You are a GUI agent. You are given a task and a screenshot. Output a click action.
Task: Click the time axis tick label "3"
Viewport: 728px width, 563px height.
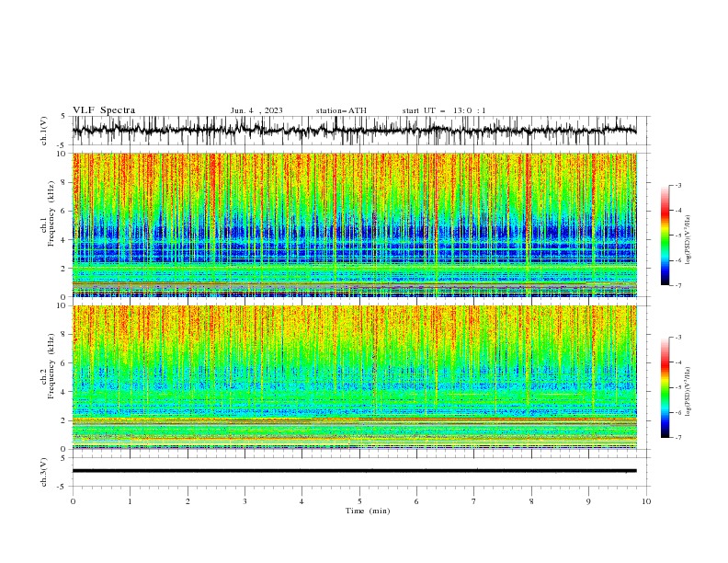click(245, 501)
